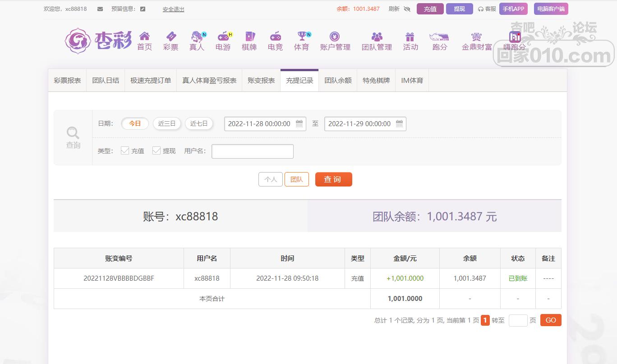
Task: Open the start date calendar picker
Action: click(x=299, y=124)
